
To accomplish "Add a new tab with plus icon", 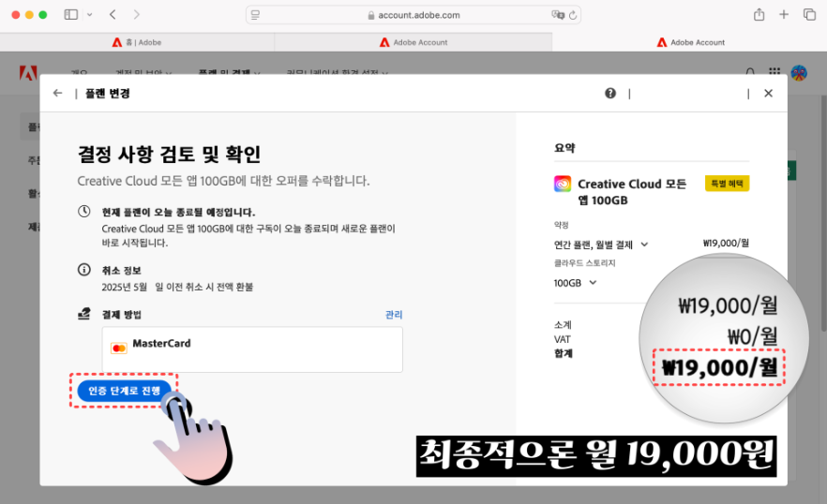I will coord(784,14).
